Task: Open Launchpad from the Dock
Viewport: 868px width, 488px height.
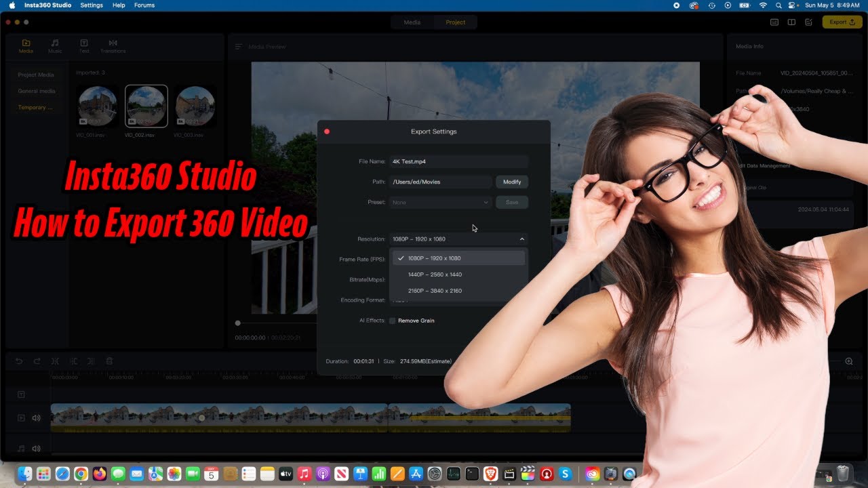Action: coord(43,474)
